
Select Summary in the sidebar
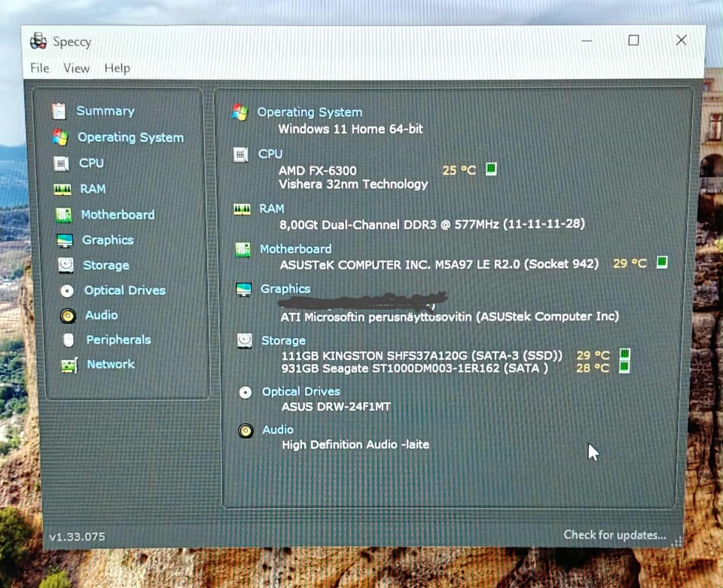pos(105,111)
